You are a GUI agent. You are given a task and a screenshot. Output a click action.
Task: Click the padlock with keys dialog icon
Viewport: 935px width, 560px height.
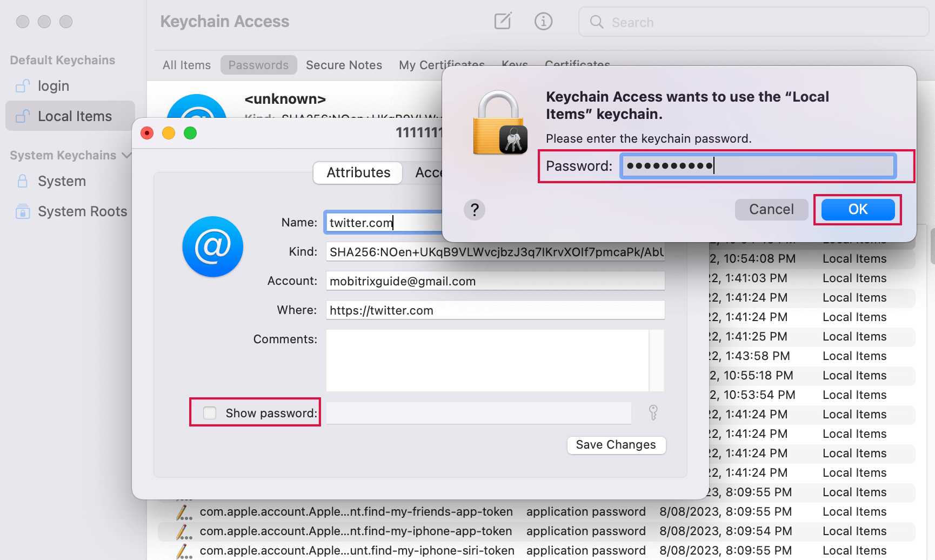(500, 123)
